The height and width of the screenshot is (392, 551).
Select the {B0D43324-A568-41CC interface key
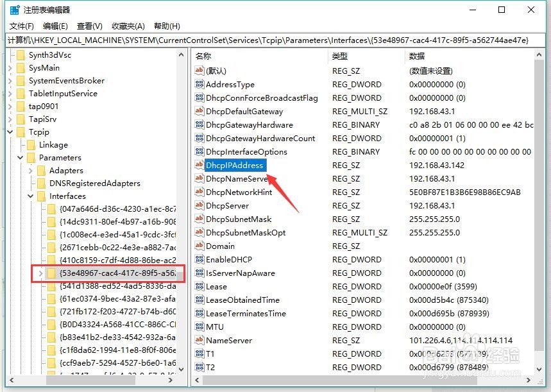pos(118,324)
